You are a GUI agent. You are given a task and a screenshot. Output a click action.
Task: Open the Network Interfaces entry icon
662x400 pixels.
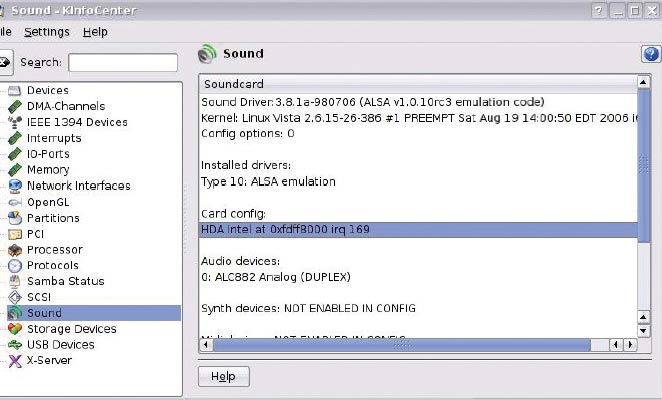(15, 186)
